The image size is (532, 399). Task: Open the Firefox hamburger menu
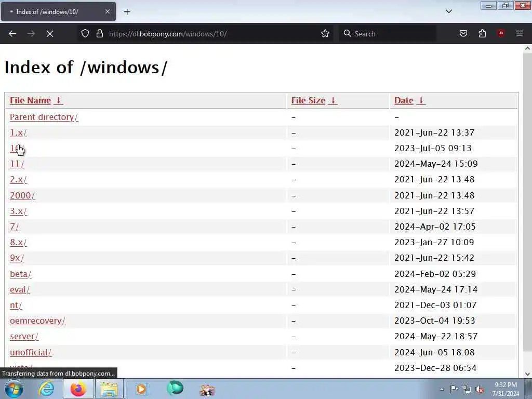pyautogui.click(x=519, y=33)
